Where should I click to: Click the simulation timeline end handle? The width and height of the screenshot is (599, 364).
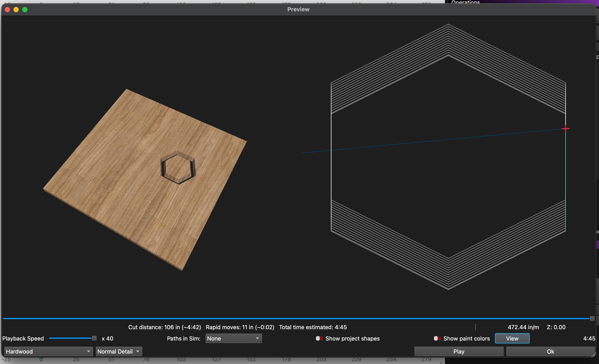coord(592,318)
